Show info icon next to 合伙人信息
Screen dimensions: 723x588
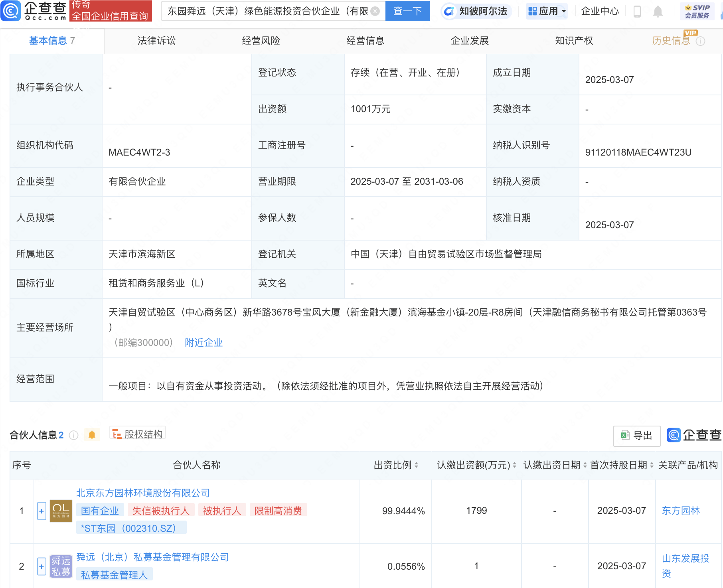(73, 435)
